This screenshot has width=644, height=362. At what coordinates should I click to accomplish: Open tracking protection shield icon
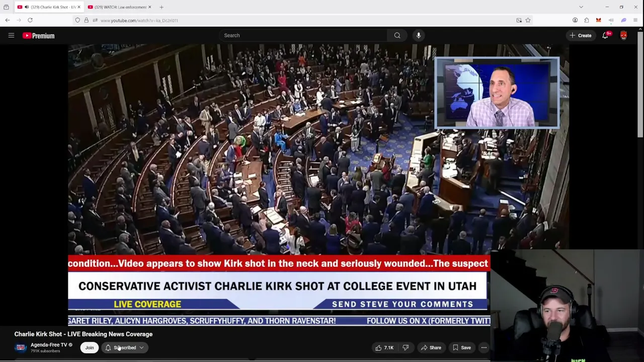click(77, 20)
